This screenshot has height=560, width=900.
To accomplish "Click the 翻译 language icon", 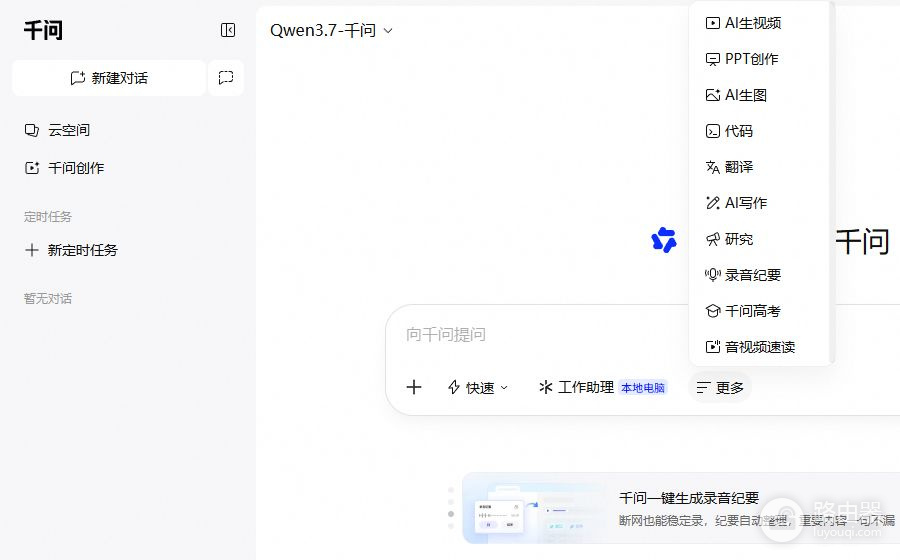I will (x=712, y=167).
